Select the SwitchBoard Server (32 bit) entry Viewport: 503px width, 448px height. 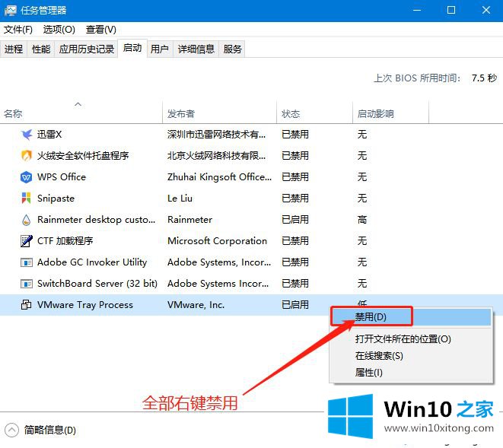pos(97,284)
